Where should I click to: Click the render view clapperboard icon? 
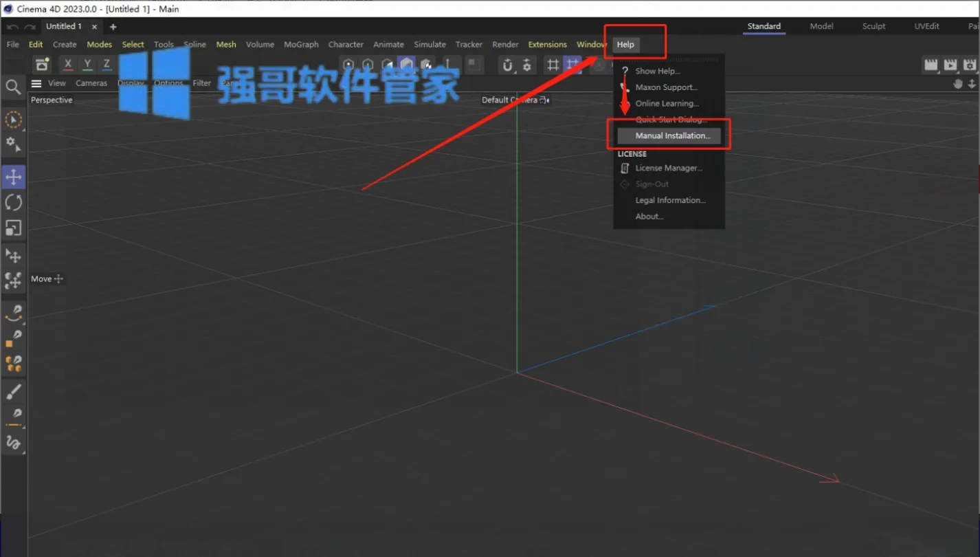[x=931, y=65]
